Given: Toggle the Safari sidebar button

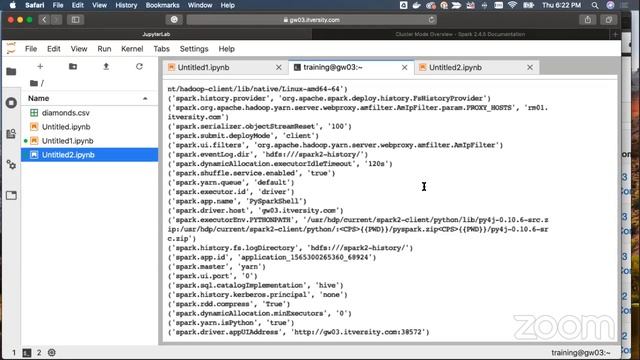Looking at the screenshot, I should point(76,20).
